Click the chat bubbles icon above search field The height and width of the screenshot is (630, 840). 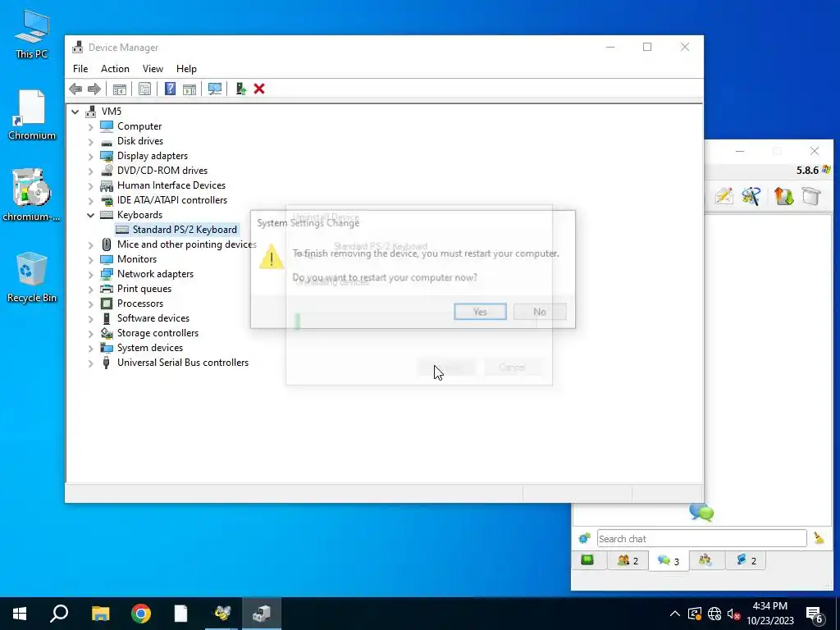[702, 513]
